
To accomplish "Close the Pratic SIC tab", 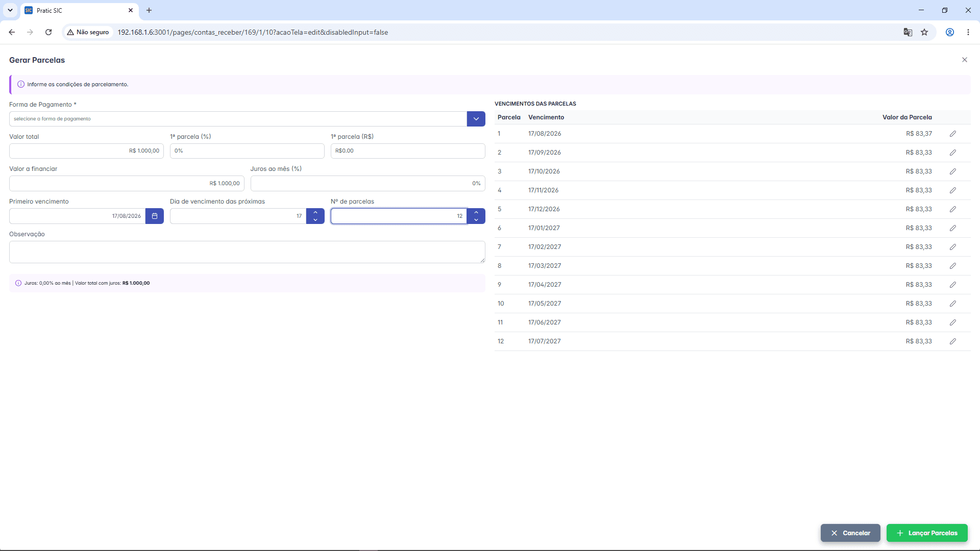I will click(x=131, y=10).
